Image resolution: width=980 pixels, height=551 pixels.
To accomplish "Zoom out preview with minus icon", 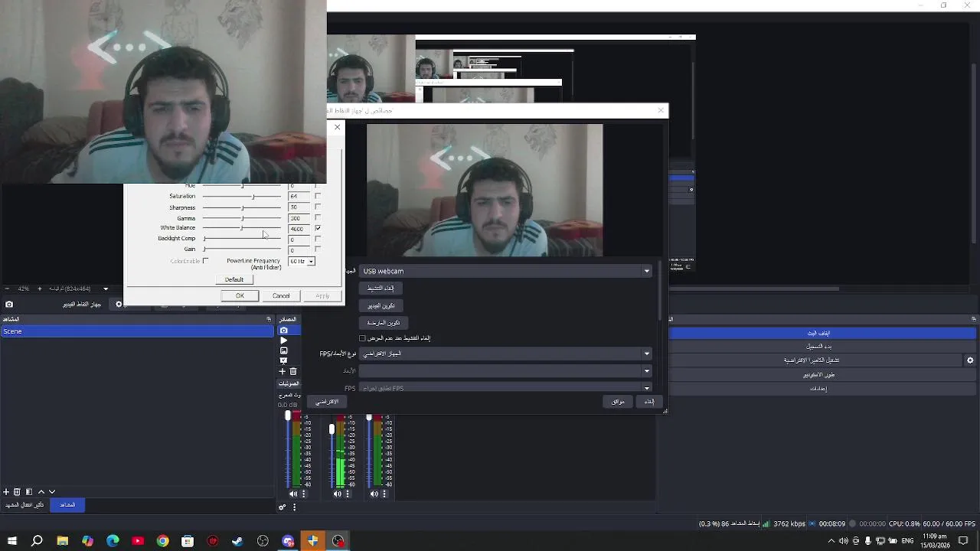I will 6,289.
